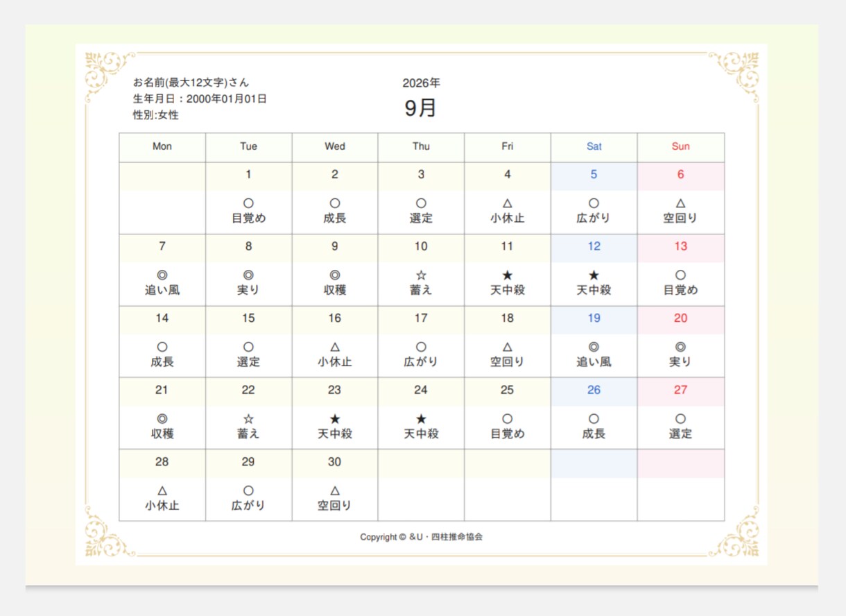Select date number 28 in the calendar
Image resolution: width=846 pixels, height=616 pixels.
(x=162, y=462)
